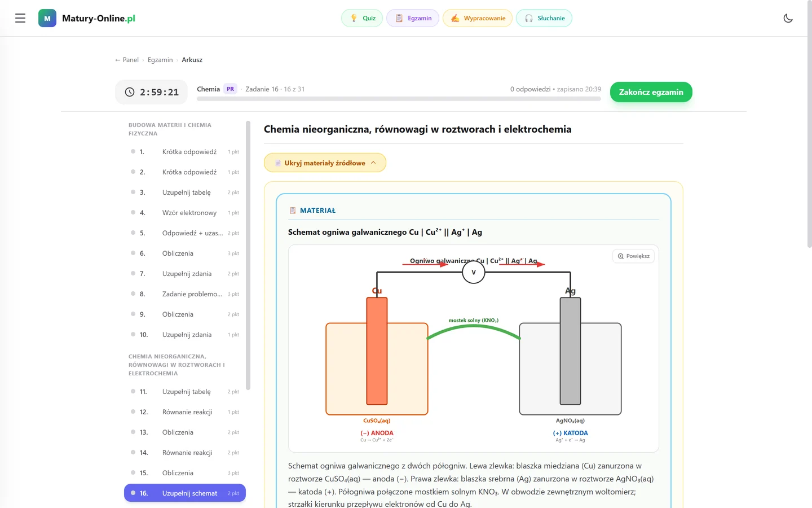Select task 11 Uzupełnij tabelę
Viewport: 812px width, 508px height.
185,392
